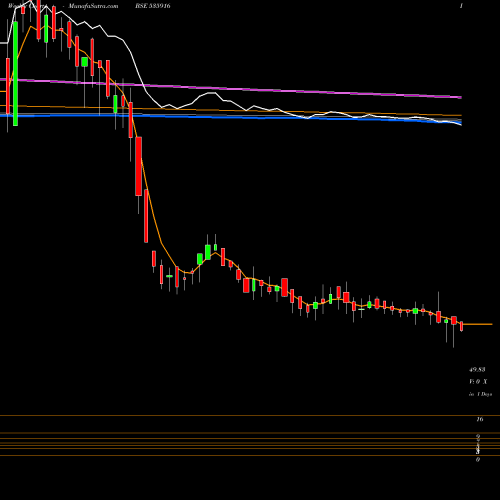This screenshot has width=500, height=500.
Task: Click the 49.83 price value
Action: [x=477, y=370]
